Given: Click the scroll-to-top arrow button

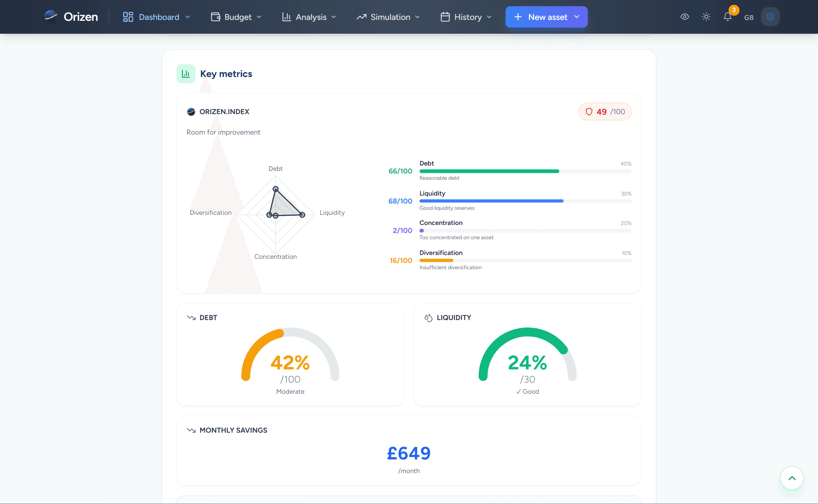Looking at the screenshot, I should (x=792, y=478).
